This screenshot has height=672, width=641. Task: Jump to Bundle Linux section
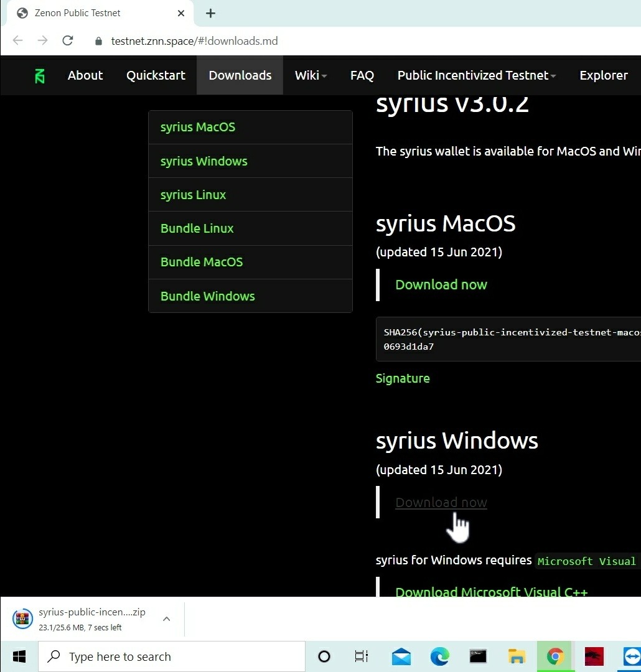pos(197,228)
